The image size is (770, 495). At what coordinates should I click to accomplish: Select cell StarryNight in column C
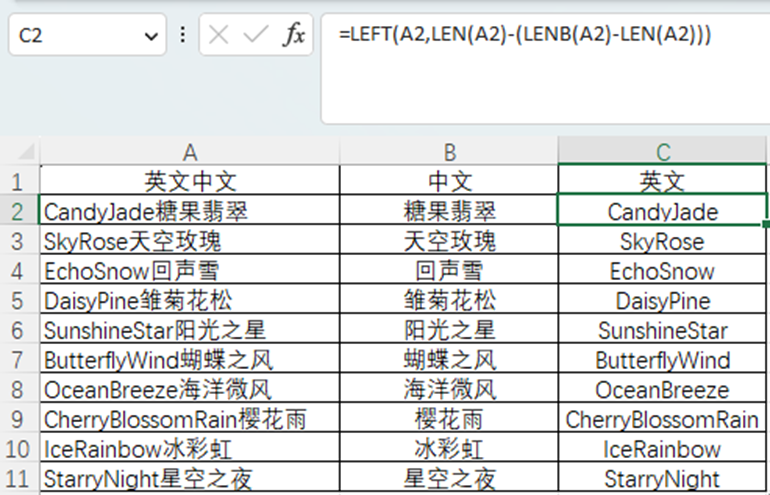[662, 478]
